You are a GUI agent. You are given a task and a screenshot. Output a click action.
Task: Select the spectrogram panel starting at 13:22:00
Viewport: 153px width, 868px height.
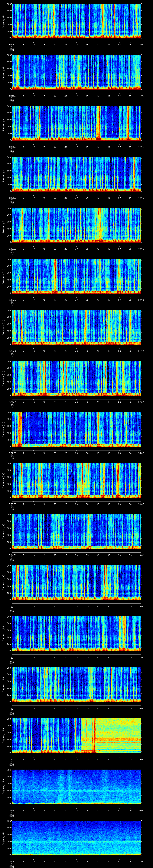point(77,429)
